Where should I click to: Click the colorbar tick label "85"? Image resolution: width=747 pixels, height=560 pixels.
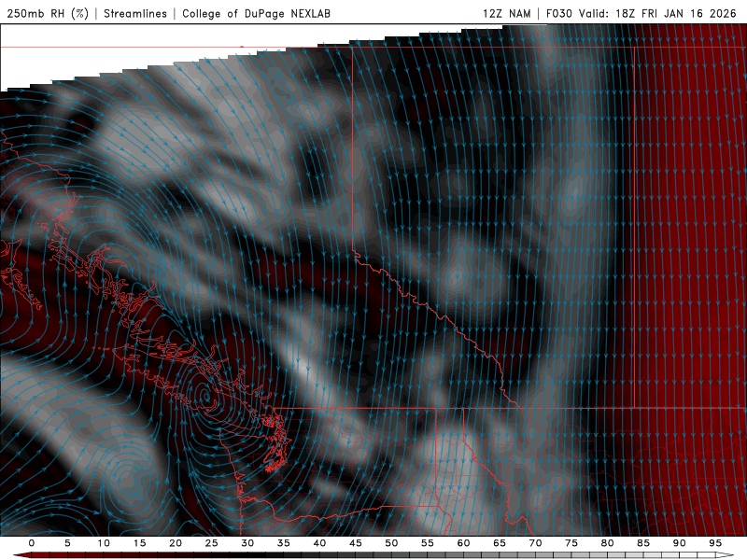[x=643, y=543]
